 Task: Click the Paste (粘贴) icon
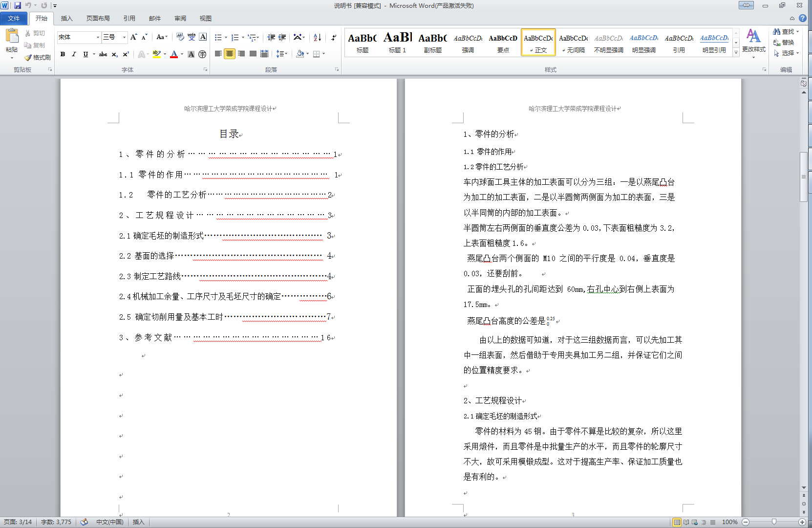point(12,36)
